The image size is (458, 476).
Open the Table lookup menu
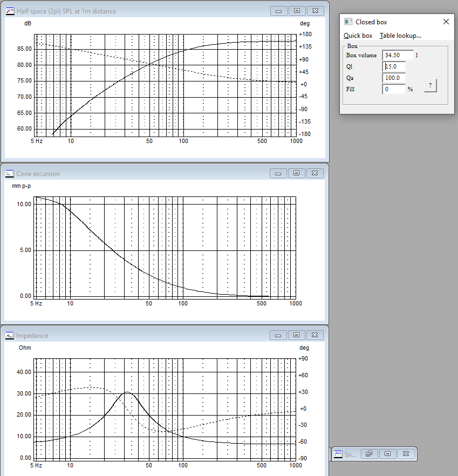coord(400,36)
